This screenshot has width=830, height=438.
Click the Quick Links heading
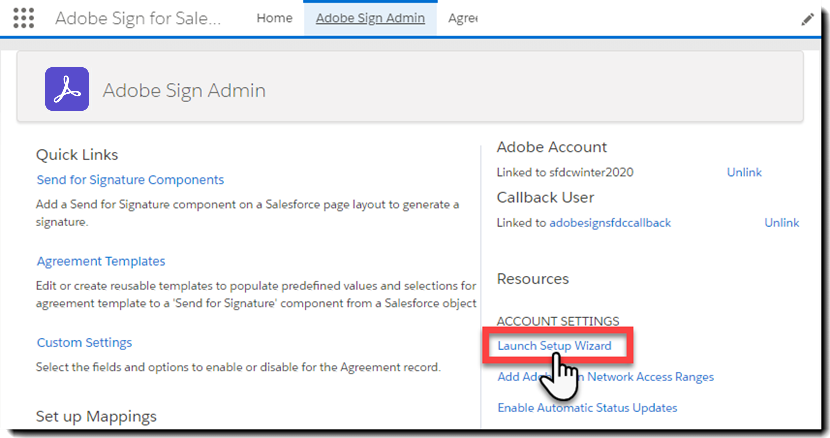77,154
